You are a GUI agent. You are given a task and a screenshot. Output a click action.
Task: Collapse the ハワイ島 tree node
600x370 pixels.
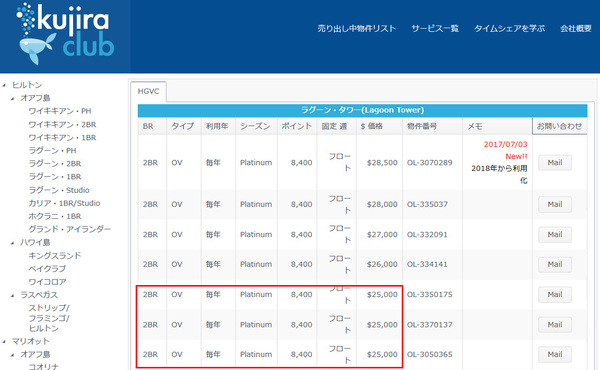click(13, 243)
